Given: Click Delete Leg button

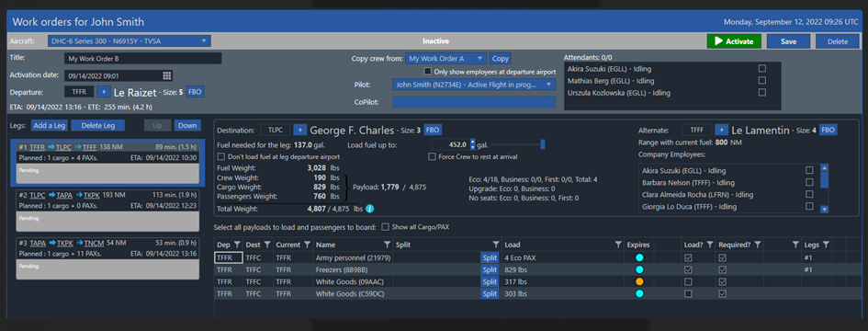Looking at the screenshot, I should 97,125.
